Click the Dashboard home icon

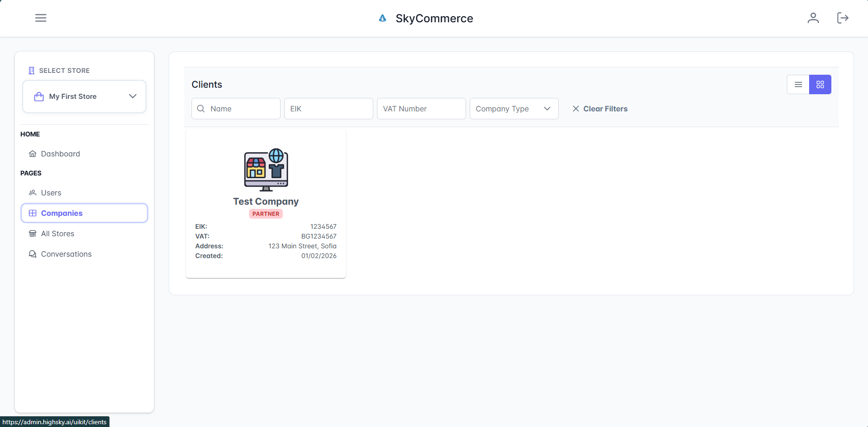tap(32, 154)
